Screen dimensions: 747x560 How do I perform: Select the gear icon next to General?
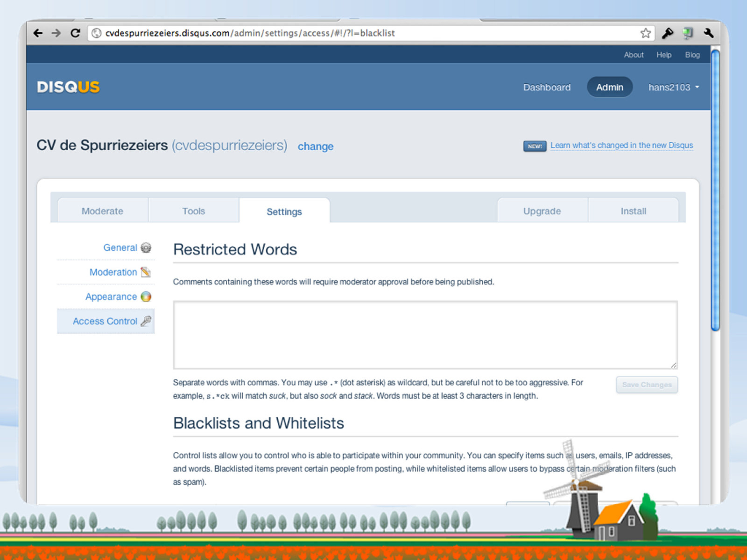tap(146, 248)
